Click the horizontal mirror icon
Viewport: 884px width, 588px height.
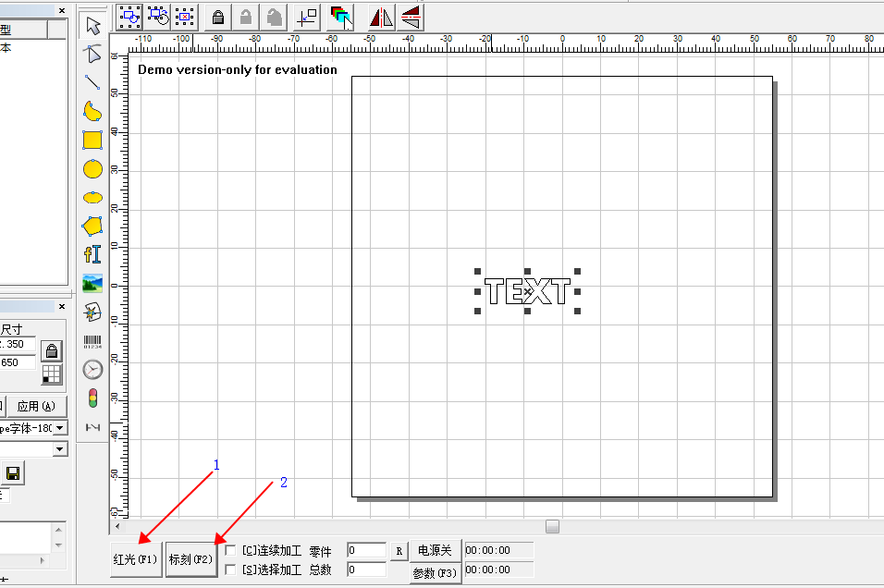point(381,17)
